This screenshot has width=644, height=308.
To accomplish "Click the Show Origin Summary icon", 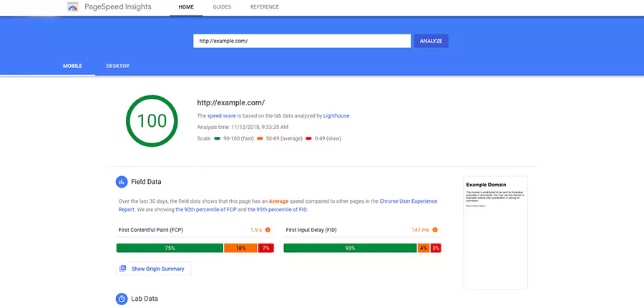I will point(123,269).
